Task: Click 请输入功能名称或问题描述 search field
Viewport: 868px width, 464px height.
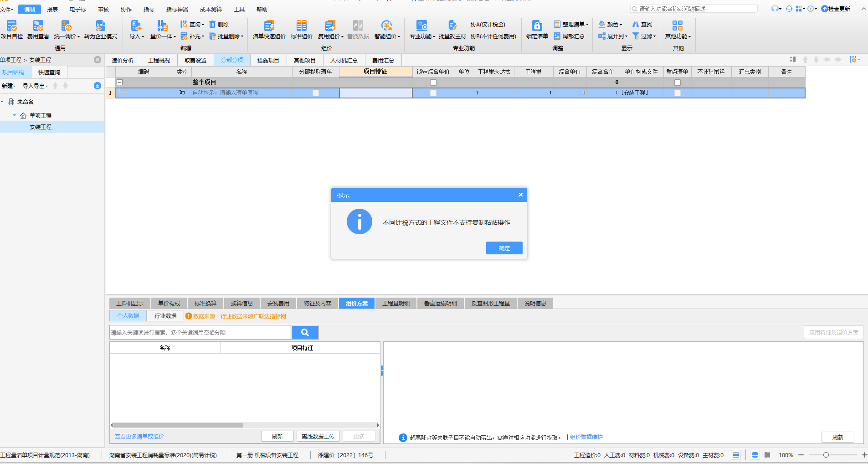Action: [x=694, y=9]
